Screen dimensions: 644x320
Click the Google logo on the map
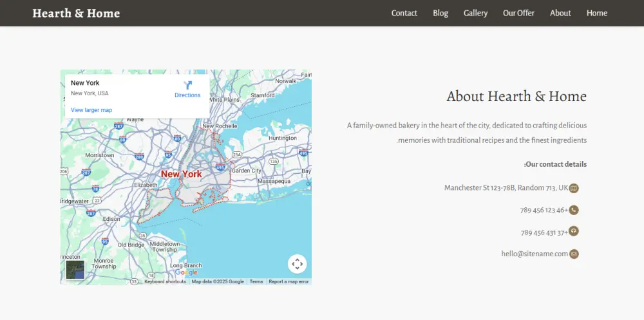click(187, 272)
